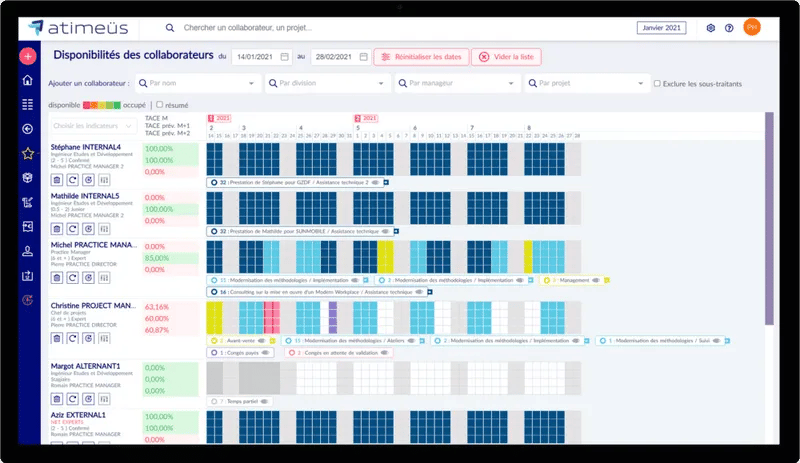Open the settings gear icon in header
Viewport: 800px width, 463px height.
(x=711, y=28)
